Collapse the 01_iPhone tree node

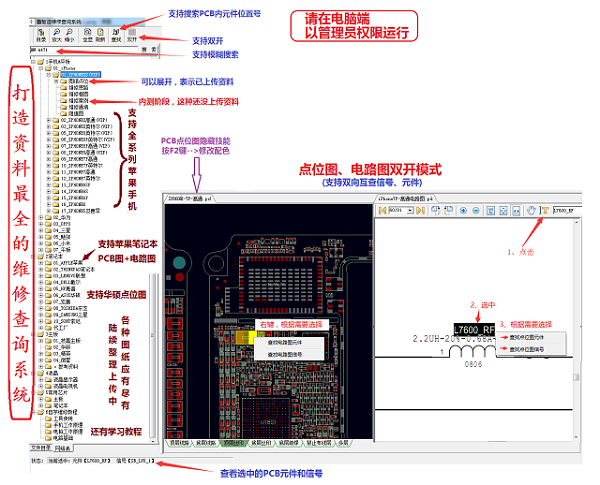(41, 68)
